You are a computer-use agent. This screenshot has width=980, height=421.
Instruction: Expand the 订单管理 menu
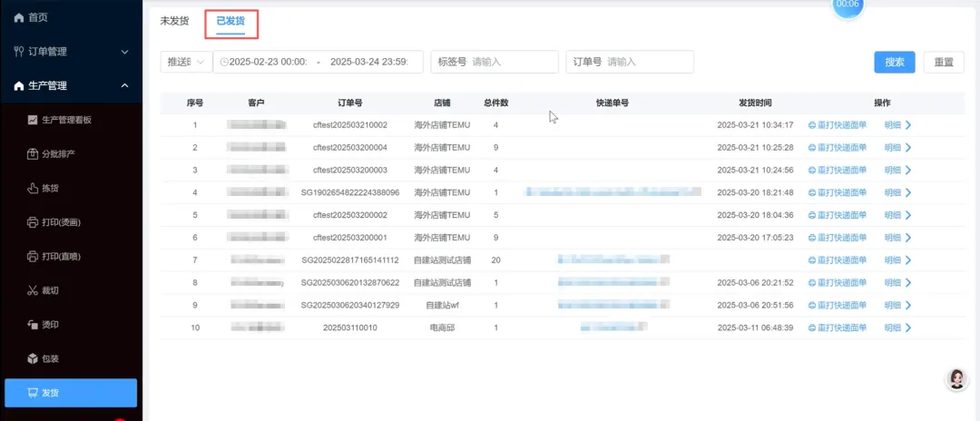coord(124,52)
